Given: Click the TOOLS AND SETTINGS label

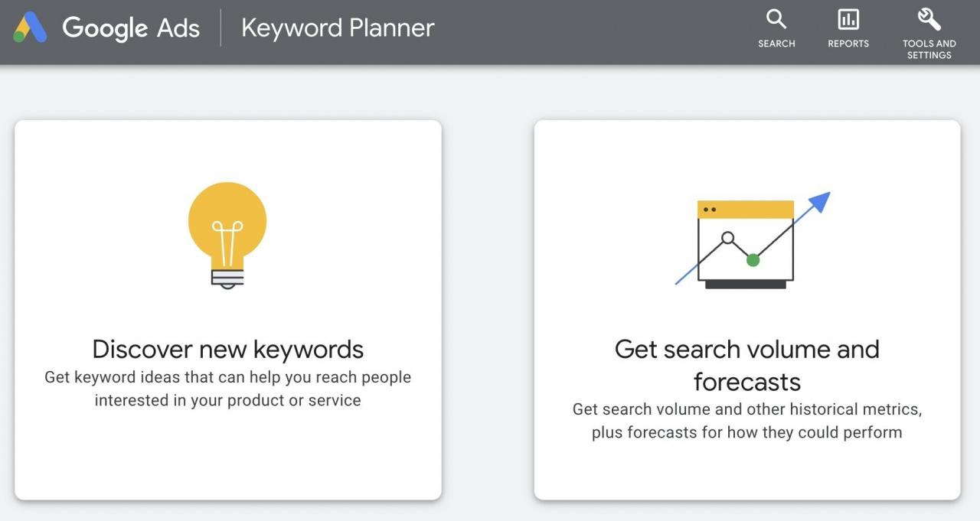Looking at the screenshot, I should coord(929,49).
